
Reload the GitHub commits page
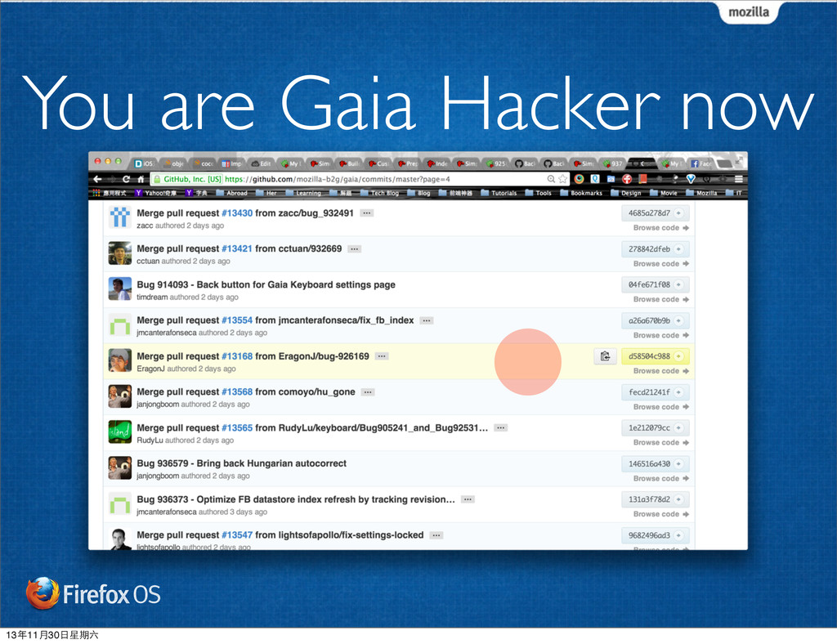tap(126, 179)
